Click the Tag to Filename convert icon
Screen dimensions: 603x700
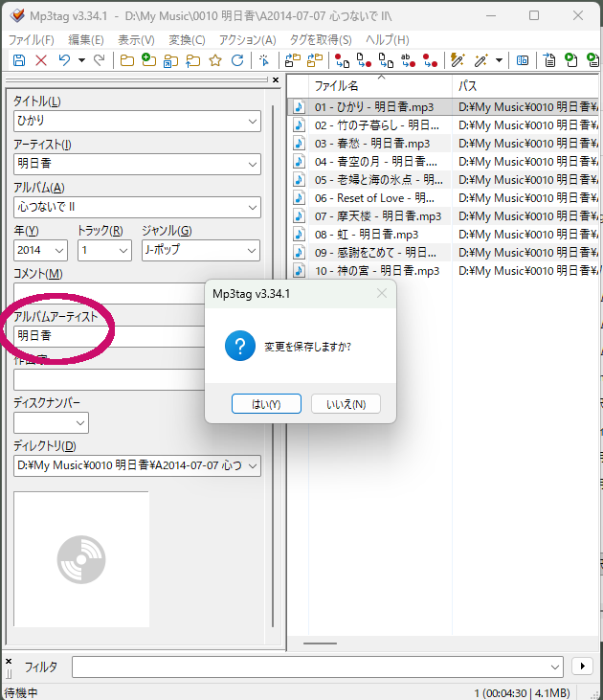point(343,60)
